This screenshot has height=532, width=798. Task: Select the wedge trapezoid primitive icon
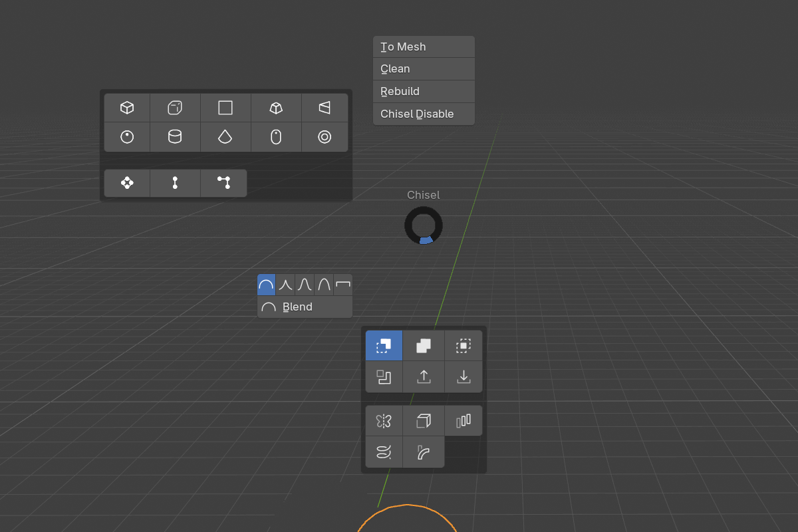(325, 108)
